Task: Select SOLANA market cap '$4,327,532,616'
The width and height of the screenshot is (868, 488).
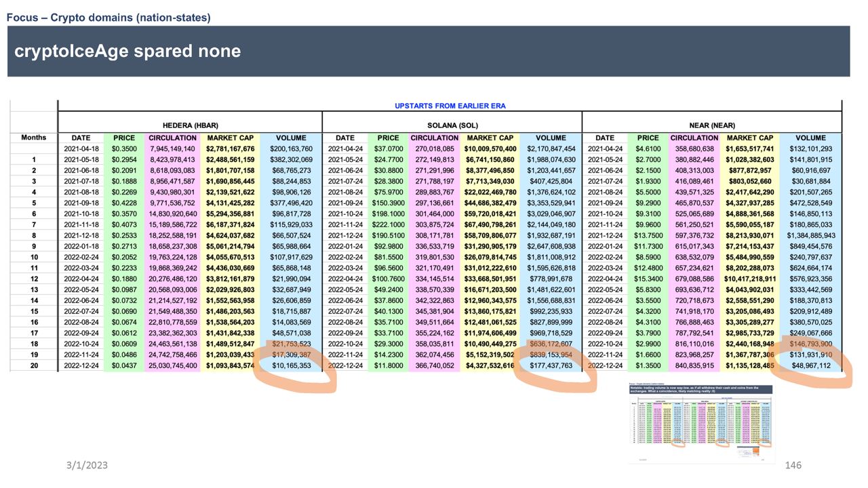Action: [492, 365]
